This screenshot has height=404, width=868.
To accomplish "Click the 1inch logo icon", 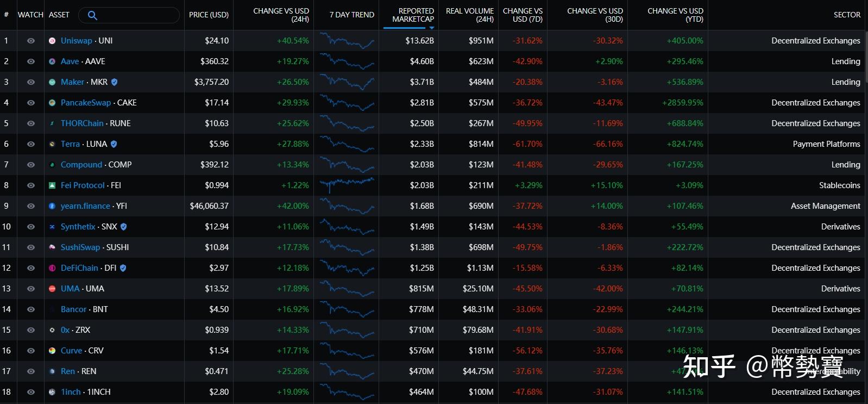I will [x=52, y=392].
